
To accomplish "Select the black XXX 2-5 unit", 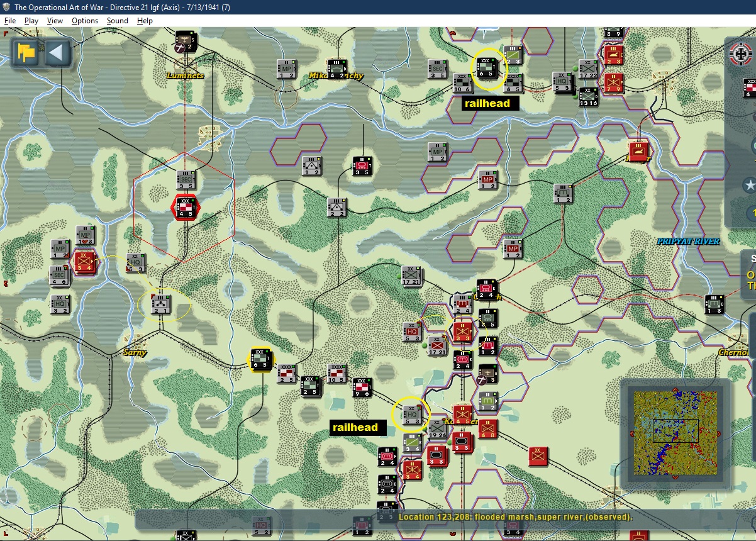I will click(x=310, y=386).
